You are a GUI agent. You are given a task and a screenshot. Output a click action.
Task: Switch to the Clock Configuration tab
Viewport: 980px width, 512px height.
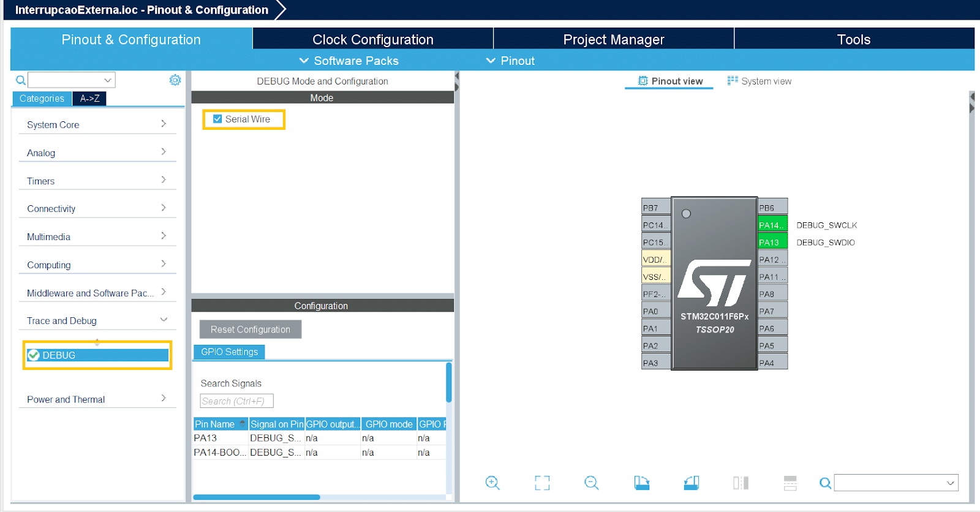(x=372, y=39)
